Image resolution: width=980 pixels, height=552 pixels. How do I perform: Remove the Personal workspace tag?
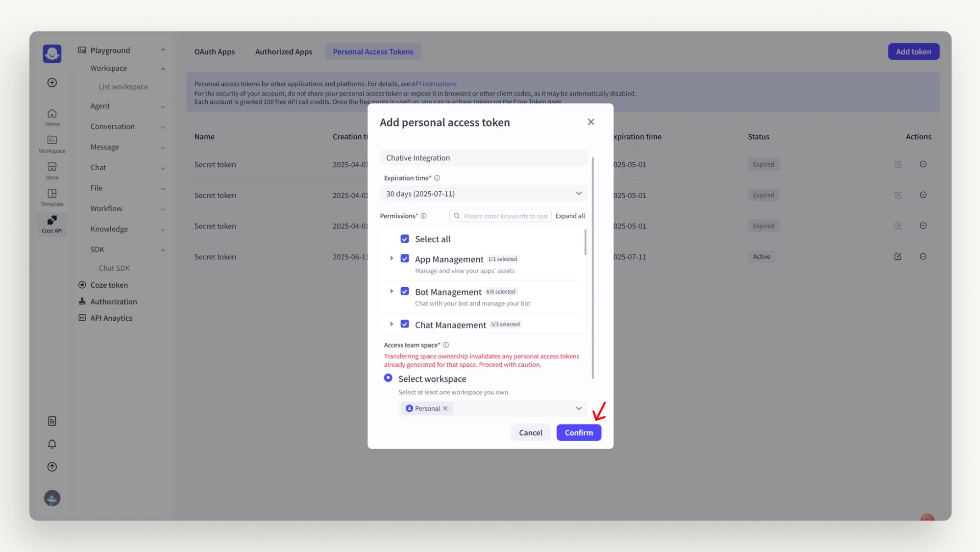(445, 408)
